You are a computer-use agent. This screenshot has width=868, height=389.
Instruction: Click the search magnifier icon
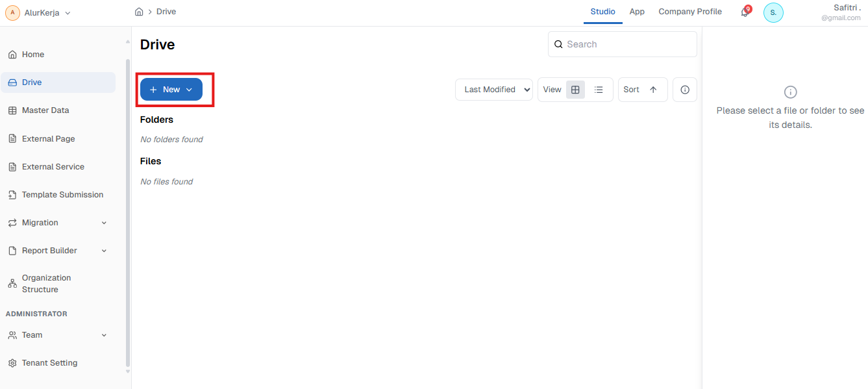[x=558, y=44]
